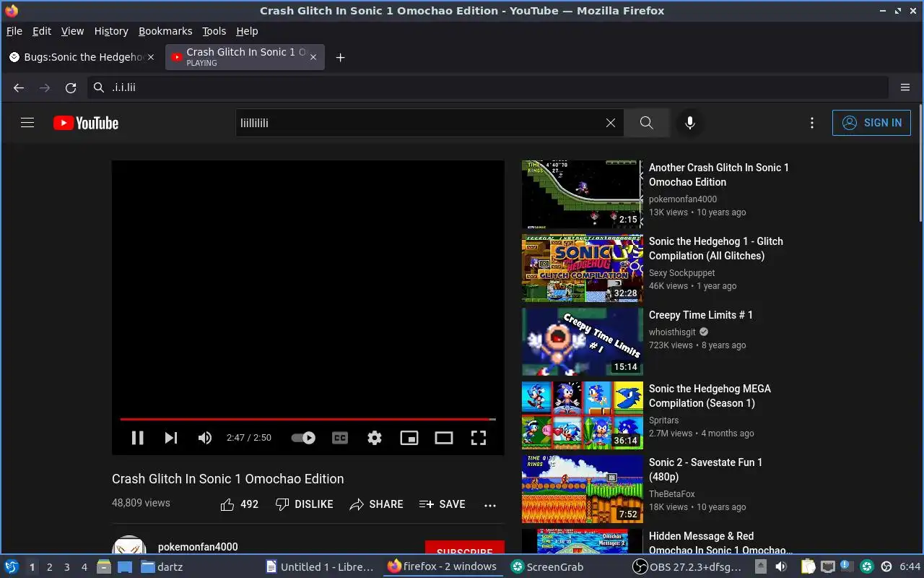This screenshot has height=578, width=924.
Task: Click the Firefox address bar
Action: click(x=488, y=87)
